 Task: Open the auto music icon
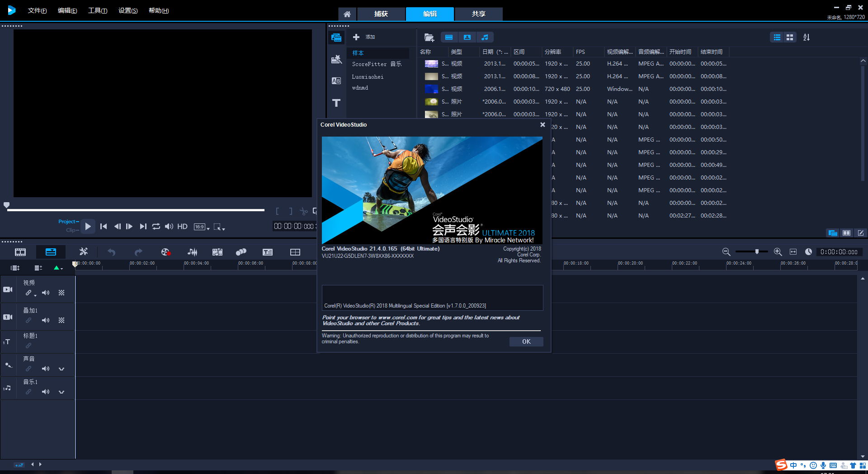[x=217, y=252]
